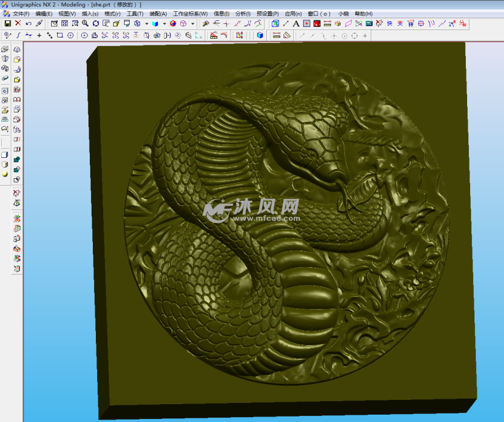The height and width of the screenshot is (422, 504).
Task: Click the shaded cyan cube icon
Action: [x=156, y=23]
